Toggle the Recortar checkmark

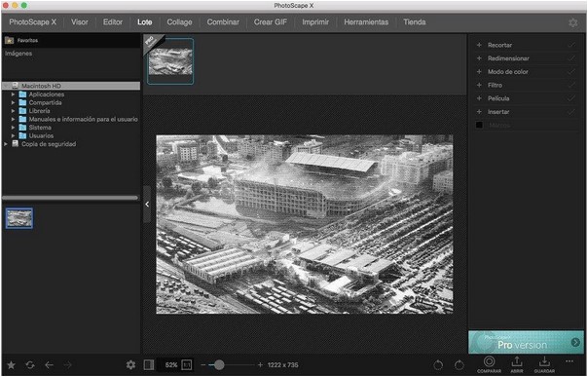571,45
